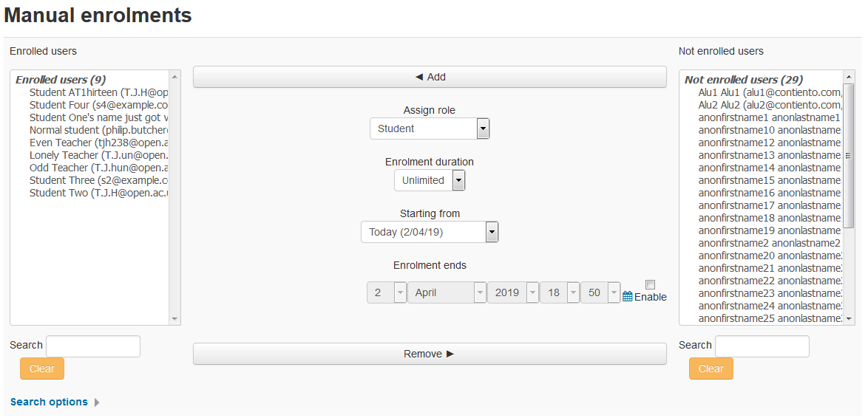Viewport: 868px width, 418px height.
Task: Click up arrow of not enrolled users scrollbar
Action: 849,76
